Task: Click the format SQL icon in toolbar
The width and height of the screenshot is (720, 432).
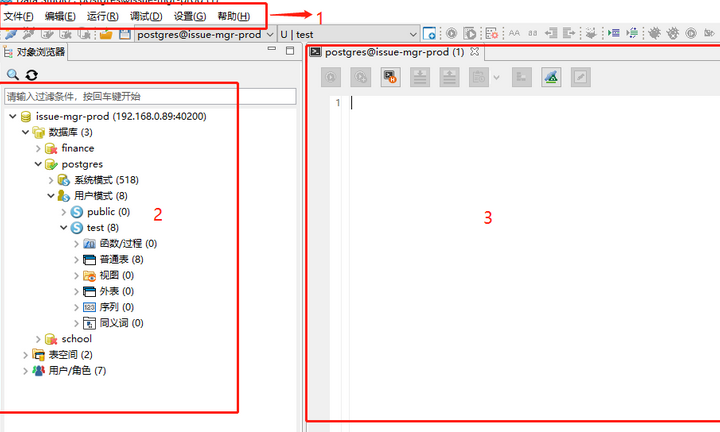Action: tap(591, 33)
